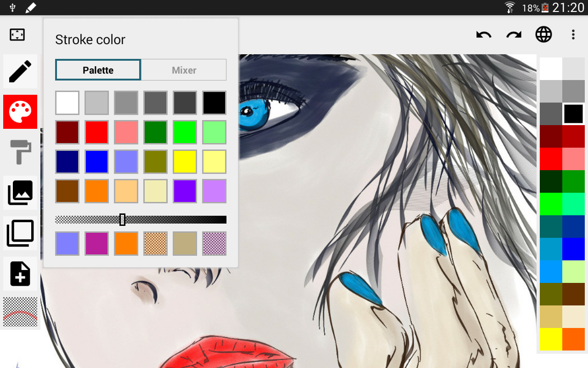Stay on the Palette tab
The height and width of the screenshot is (368, 588).
[98, 69]
